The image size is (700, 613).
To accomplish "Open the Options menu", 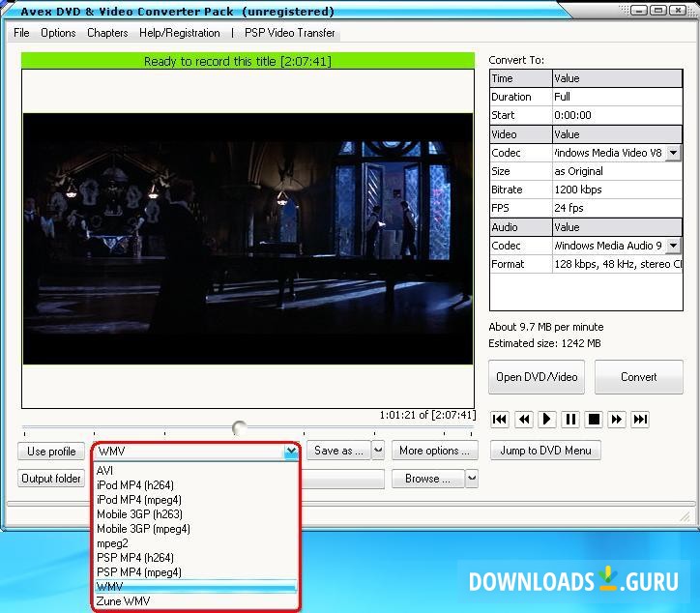I will (x=58, y=33).
